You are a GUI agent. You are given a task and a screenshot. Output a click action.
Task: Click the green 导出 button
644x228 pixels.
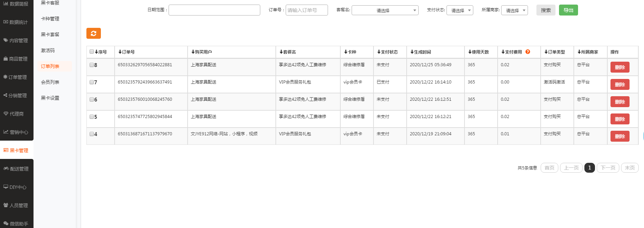pos(568,10)
